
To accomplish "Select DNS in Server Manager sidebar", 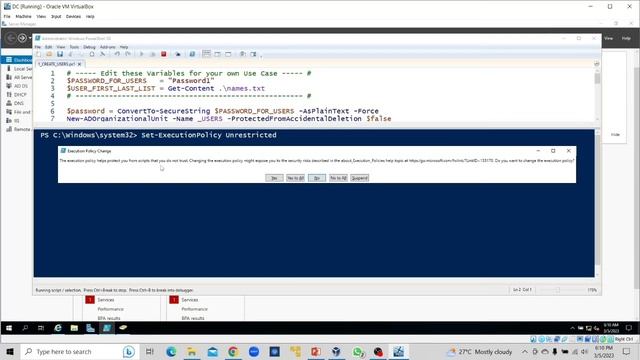I will tap(18, 103).
